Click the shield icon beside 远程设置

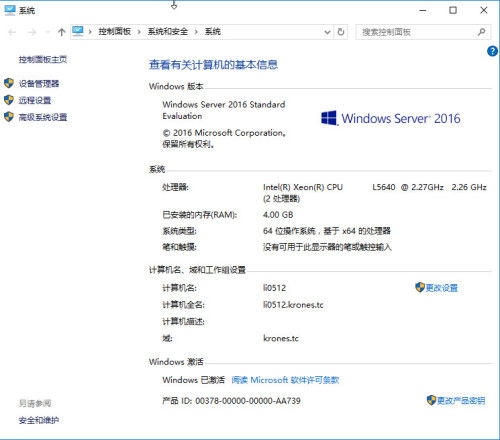tap(9, 100)
